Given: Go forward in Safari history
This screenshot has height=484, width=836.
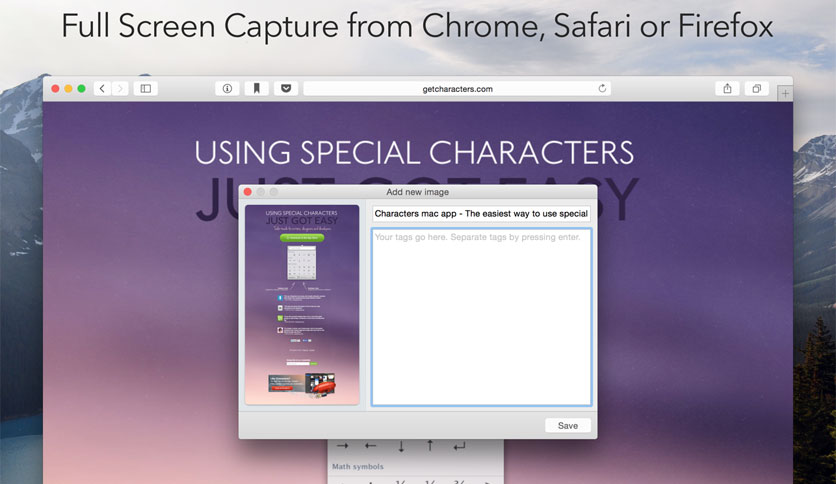Looking at the screenshot, I should [x=120, y=88].
